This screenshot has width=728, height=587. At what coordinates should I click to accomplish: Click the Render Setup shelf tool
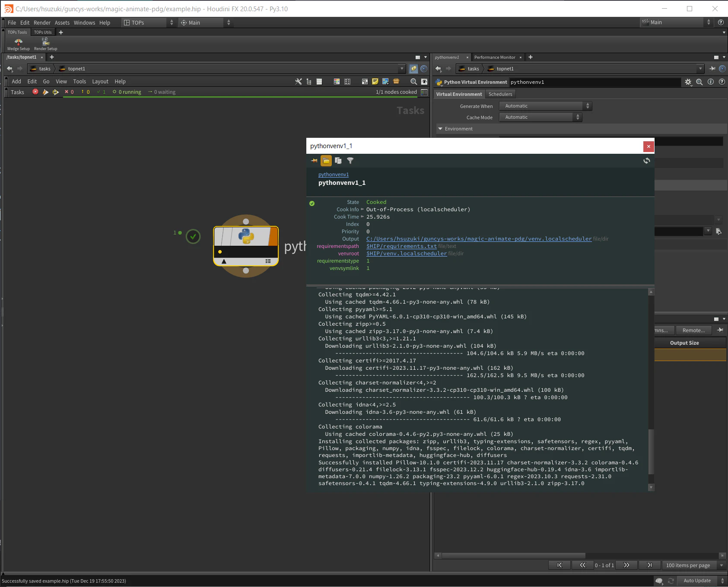click(45, 44)
